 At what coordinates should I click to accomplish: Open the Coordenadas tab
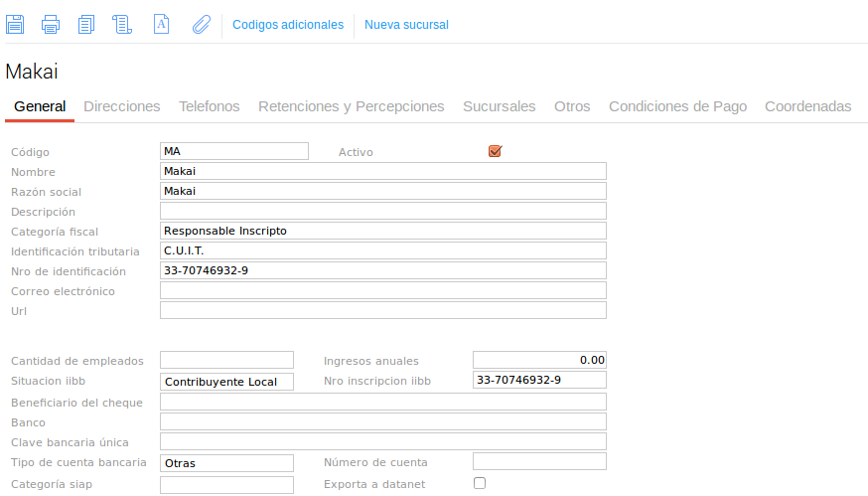point(808,106)
